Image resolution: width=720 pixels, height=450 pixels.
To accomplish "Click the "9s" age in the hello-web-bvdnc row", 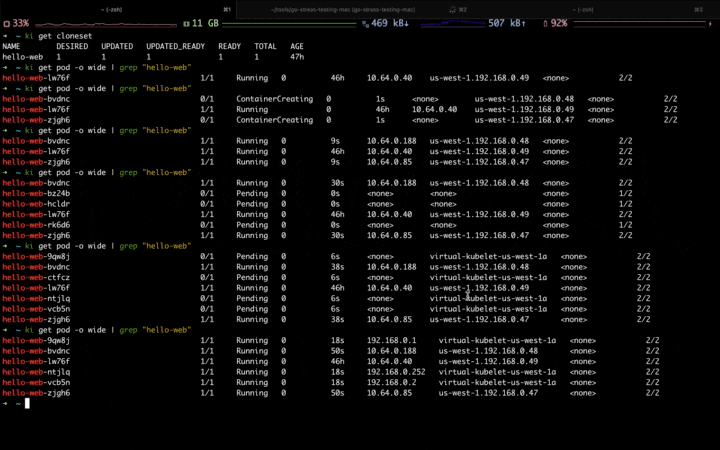I will pos(335,141).
